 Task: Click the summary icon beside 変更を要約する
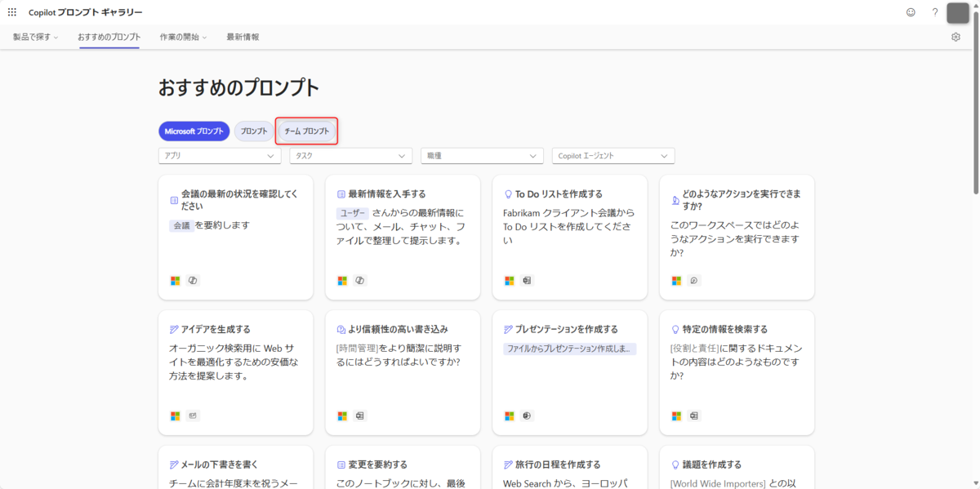(x=341, y=465)
